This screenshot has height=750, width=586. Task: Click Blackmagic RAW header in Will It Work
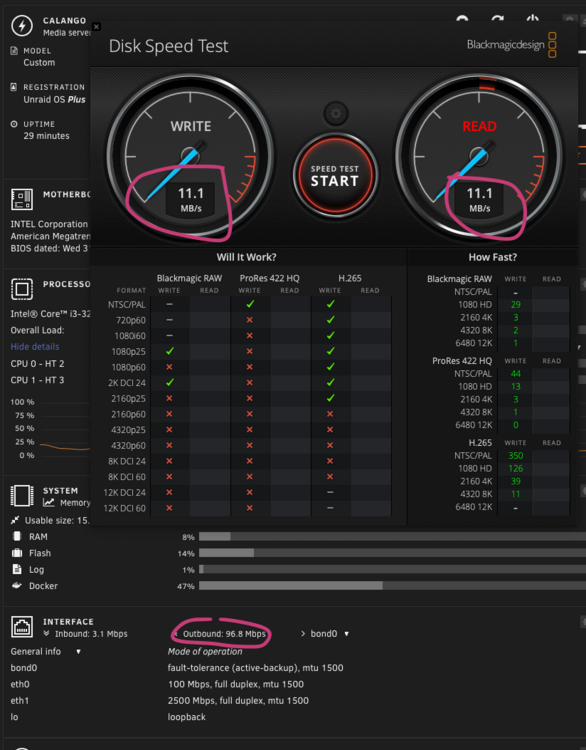189,278
